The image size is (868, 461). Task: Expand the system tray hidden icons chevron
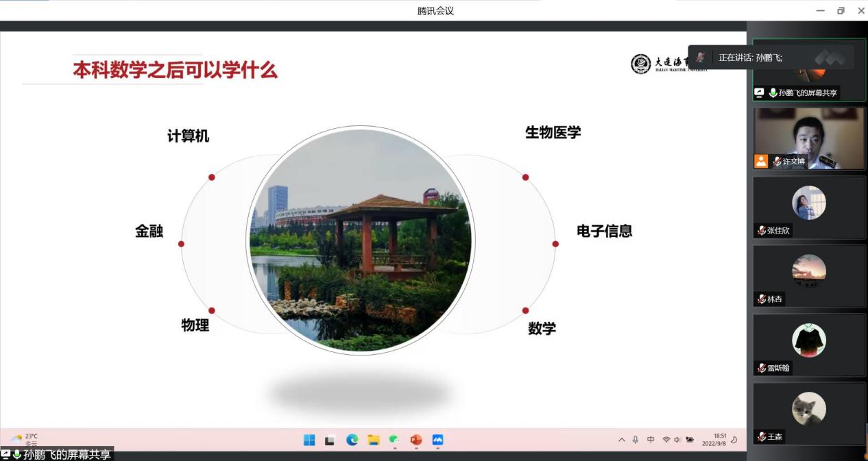[622, 440]
